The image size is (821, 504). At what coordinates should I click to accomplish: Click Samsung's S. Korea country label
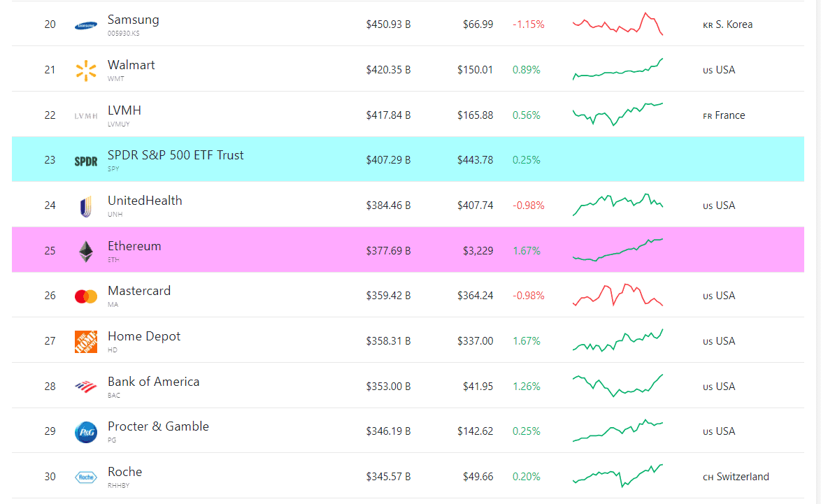click(727, 24)
